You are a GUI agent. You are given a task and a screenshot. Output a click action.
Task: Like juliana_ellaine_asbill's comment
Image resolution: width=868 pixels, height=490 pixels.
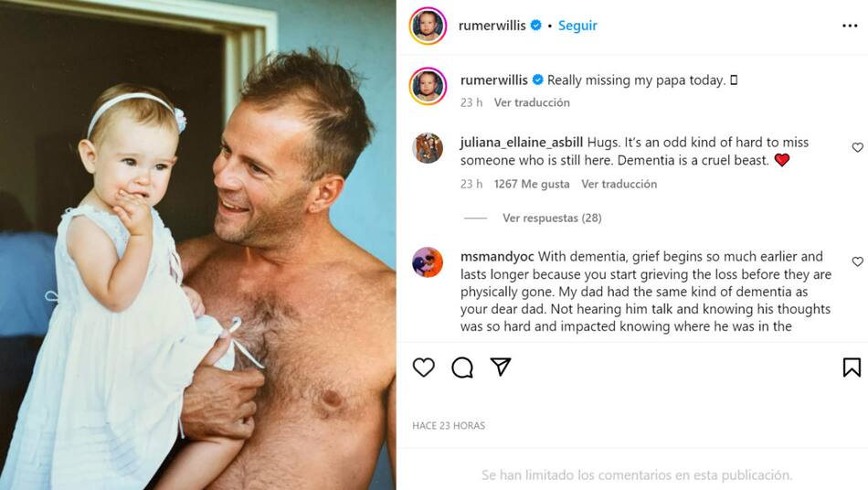[x=857, y=147]
